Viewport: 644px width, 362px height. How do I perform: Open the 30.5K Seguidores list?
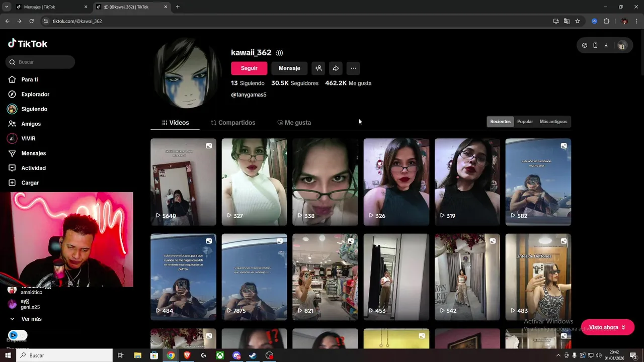(295, 83)
